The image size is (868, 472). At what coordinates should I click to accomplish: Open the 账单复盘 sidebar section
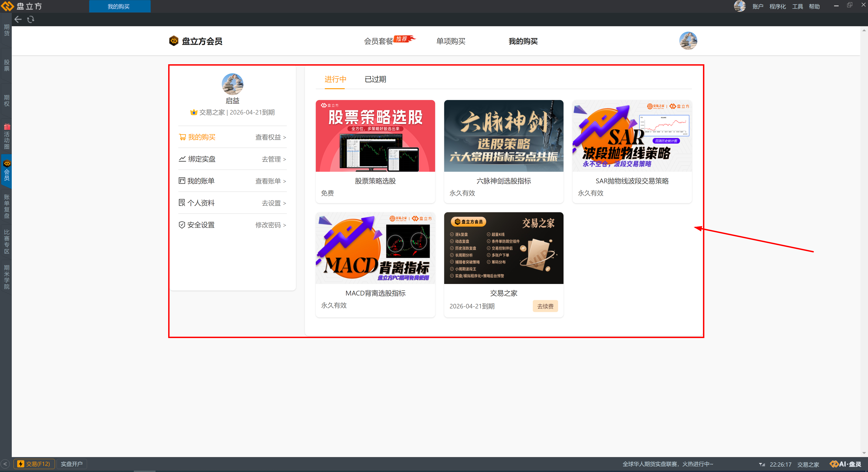pos(6,206)
